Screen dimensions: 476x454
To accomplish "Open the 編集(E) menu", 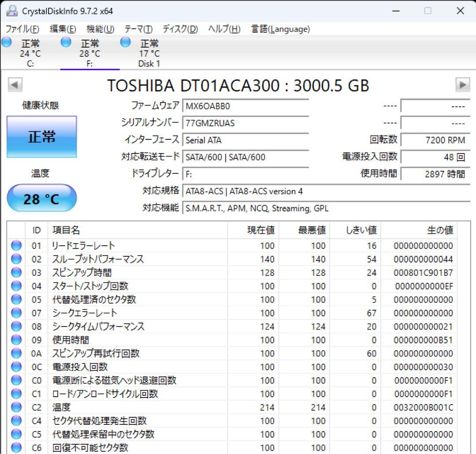I will coord(63,29).
